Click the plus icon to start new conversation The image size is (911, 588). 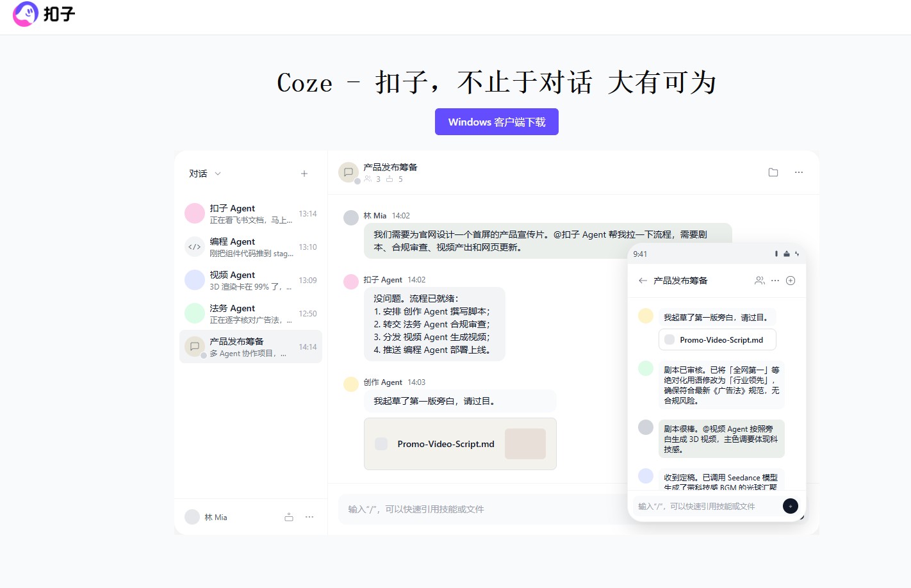(304, 174)
